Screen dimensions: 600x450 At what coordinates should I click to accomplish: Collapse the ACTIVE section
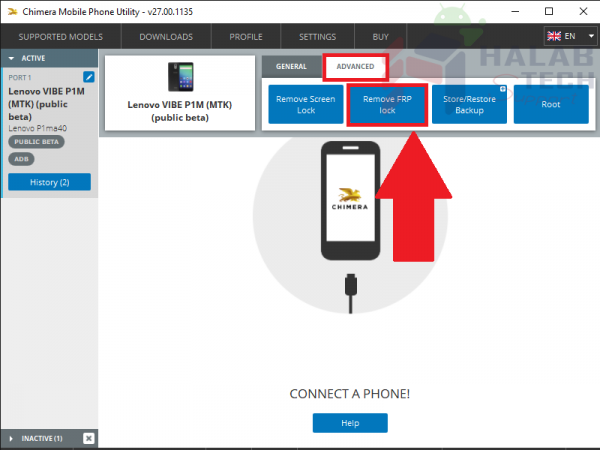tap(11, 59)
